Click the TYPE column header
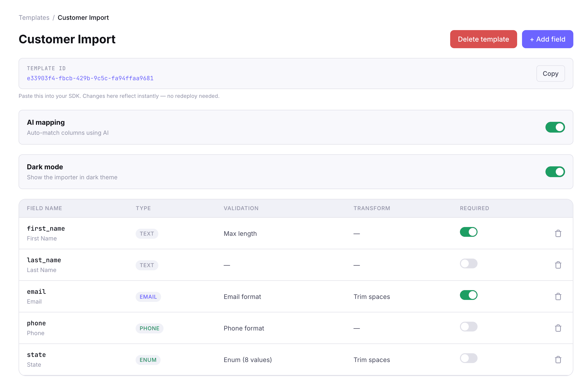 pos(143,208)
